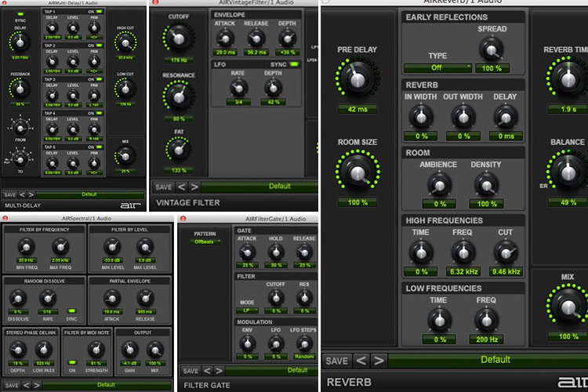Click the Spectral MIN FREQ knob
This screenshot has height=392, width=588.
pyautogui.click(x=26, y=246)
